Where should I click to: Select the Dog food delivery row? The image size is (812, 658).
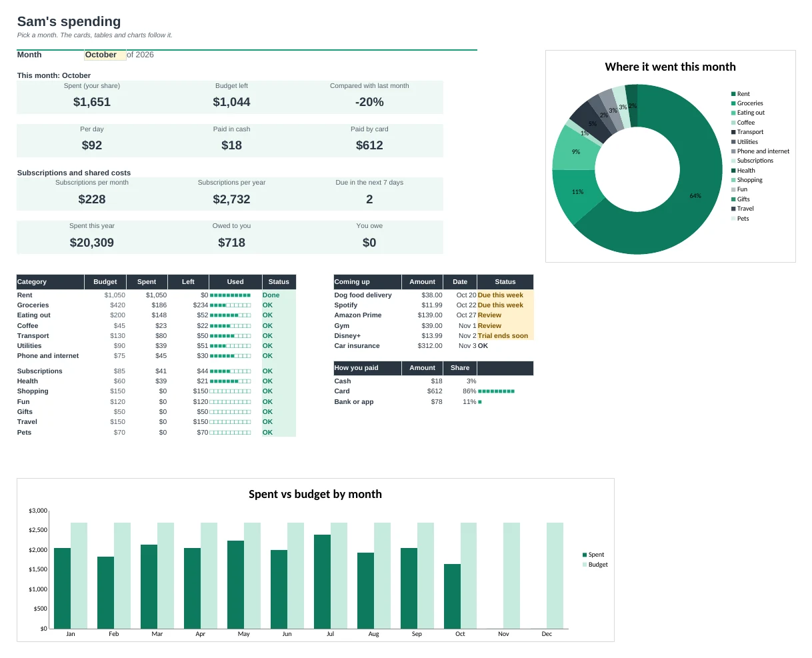(x=433, y=295)
